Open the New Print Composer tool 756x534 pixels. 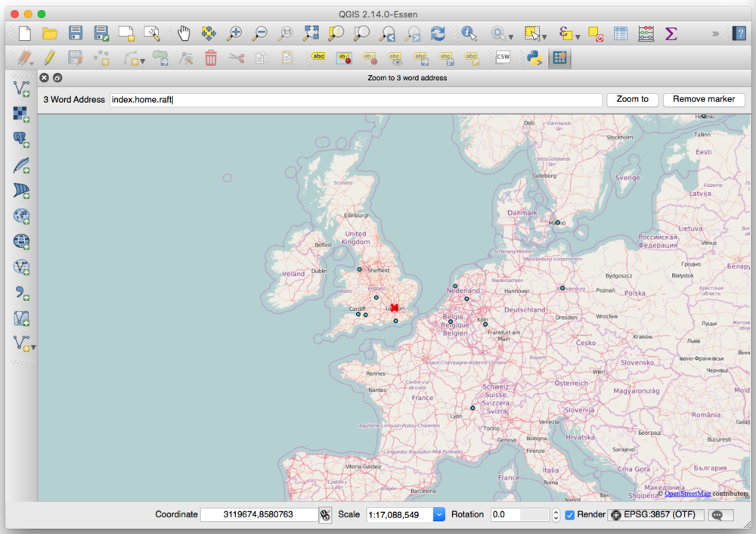pos(126,33)
